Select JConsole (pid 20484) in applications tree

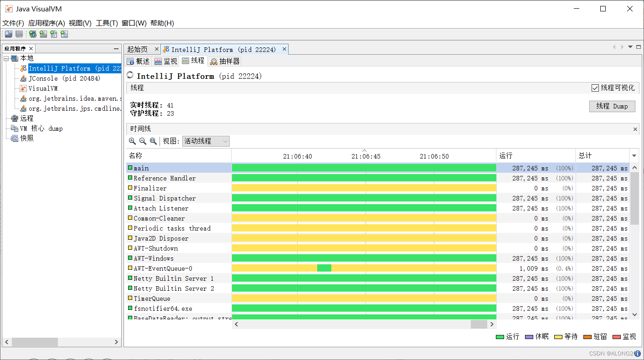point(64,78)
